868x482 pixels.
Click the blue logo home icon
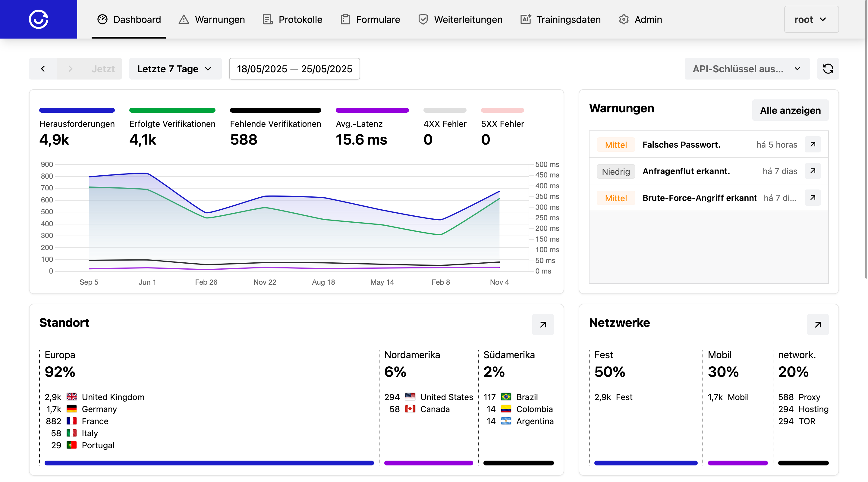click(38, 19)
